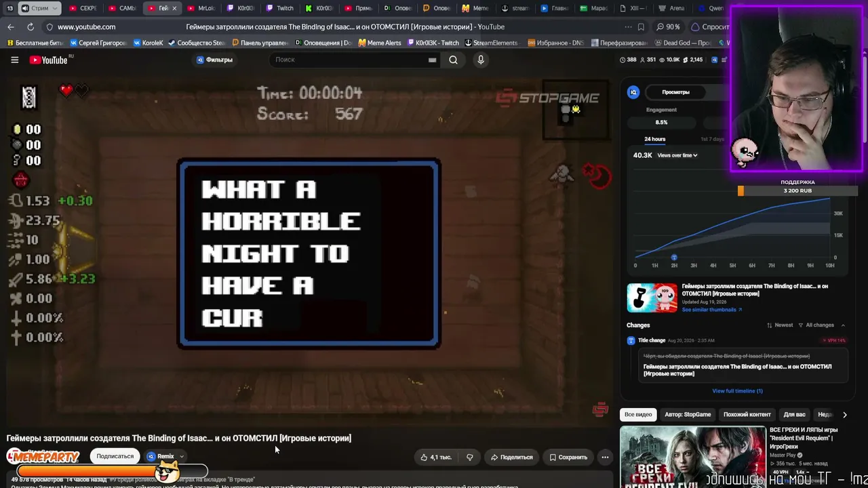Screen dimensions: 868x488
Task: Open the Сообщество Steam bookmark
Action: [x=197, y=43]
